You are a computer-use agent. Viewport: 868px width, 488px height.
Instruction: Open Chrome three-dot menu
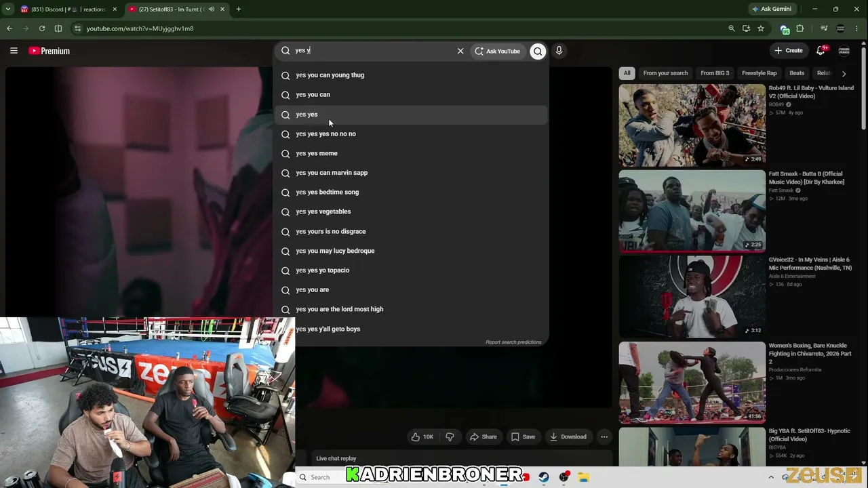pos(858,28)
